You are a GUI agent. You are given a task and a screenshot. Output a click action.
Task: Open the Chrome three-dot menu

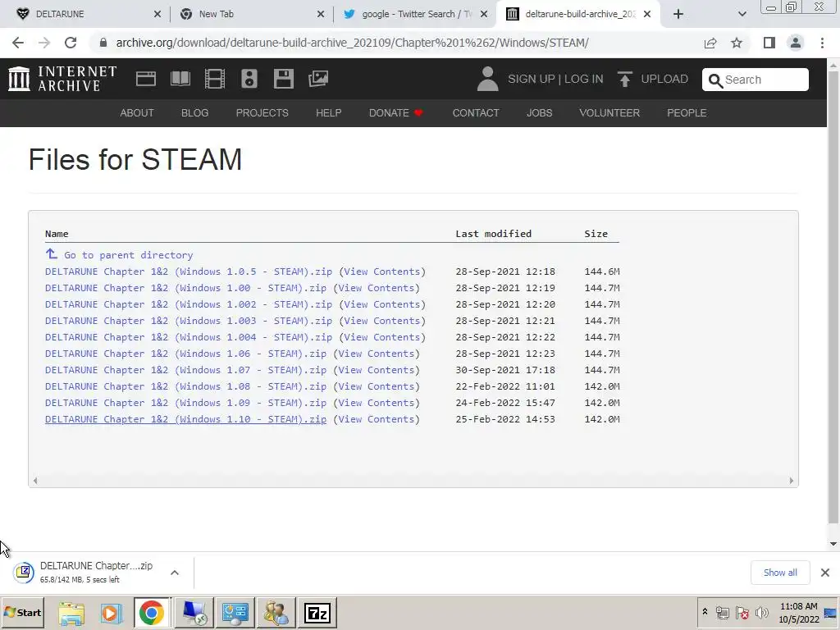point(822,43)
